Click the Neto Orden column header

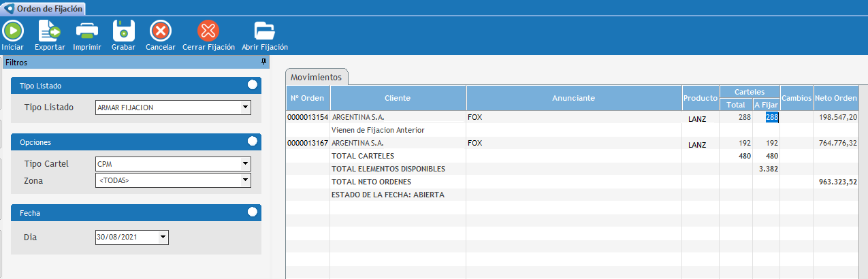click(835, 98)
